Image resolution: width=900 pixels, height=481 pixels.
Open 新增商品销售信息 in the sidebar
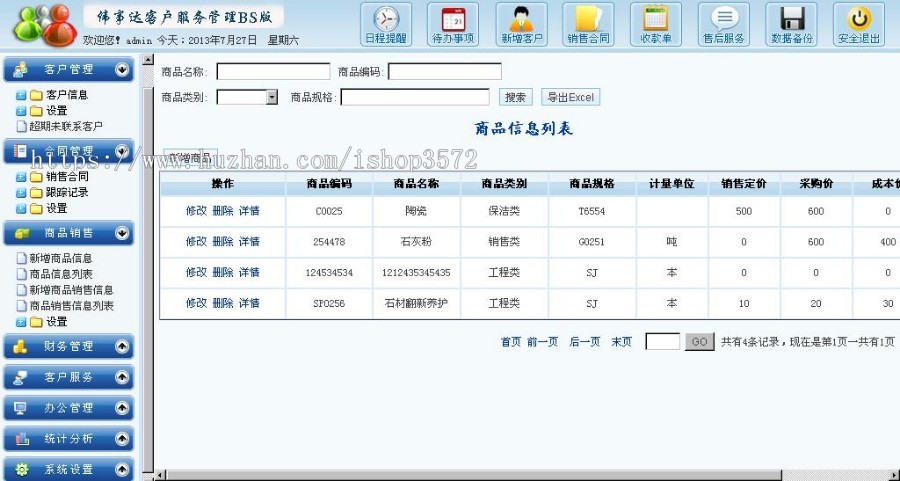71,290
